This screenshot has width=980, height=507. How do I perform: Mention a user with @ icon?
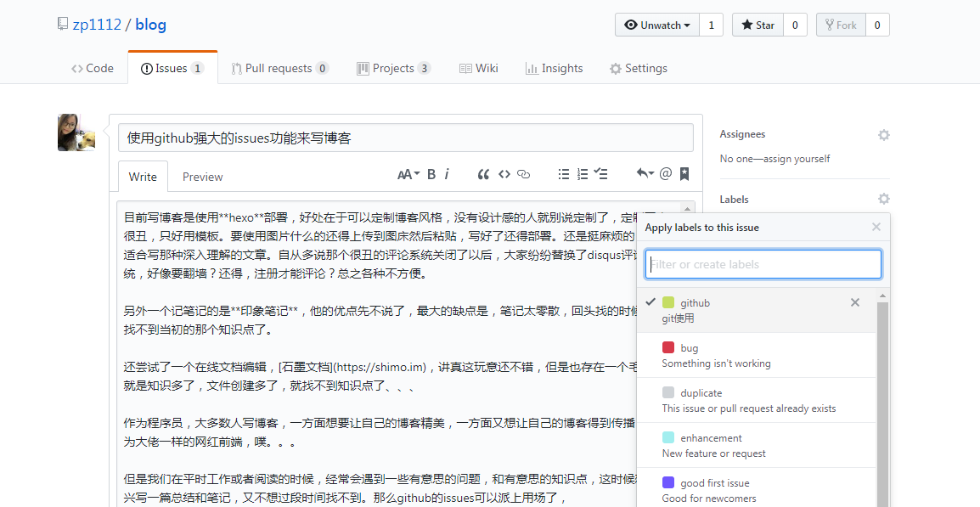pos(666,174)
